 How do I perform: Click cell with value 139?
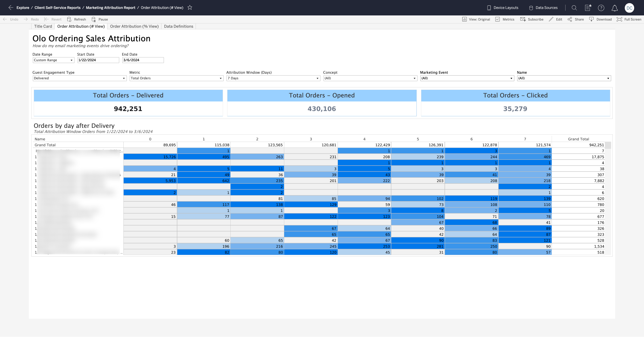click(x=525, y=199)
